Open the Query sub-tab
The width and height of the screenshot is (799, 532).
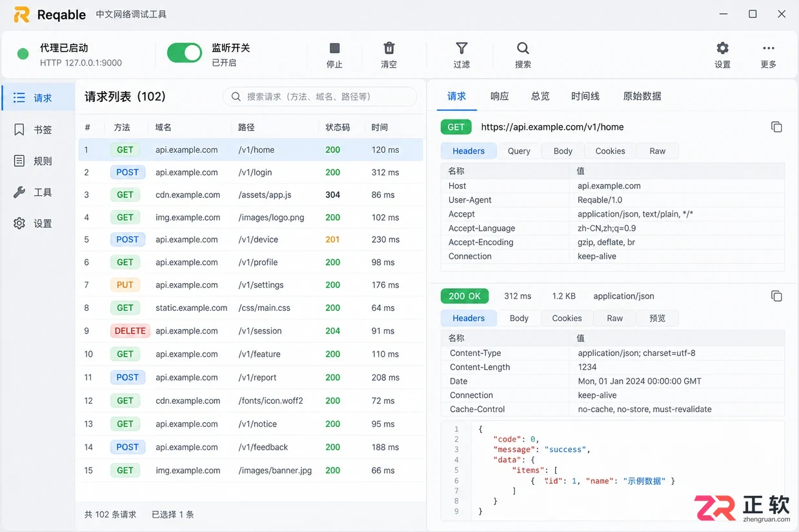[519, 151]
